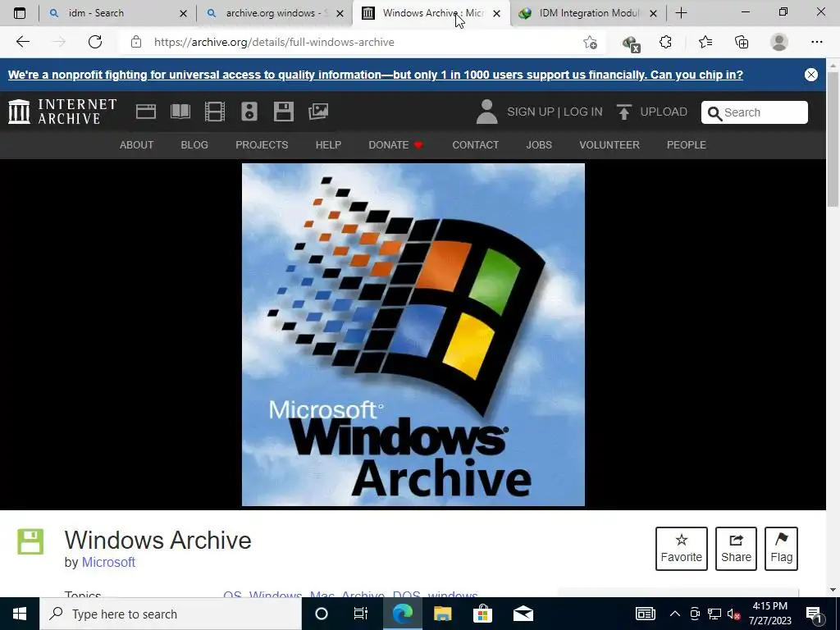Click the browser back arrow
Viewport: 840px width, 630px height.
click(22, 42)
